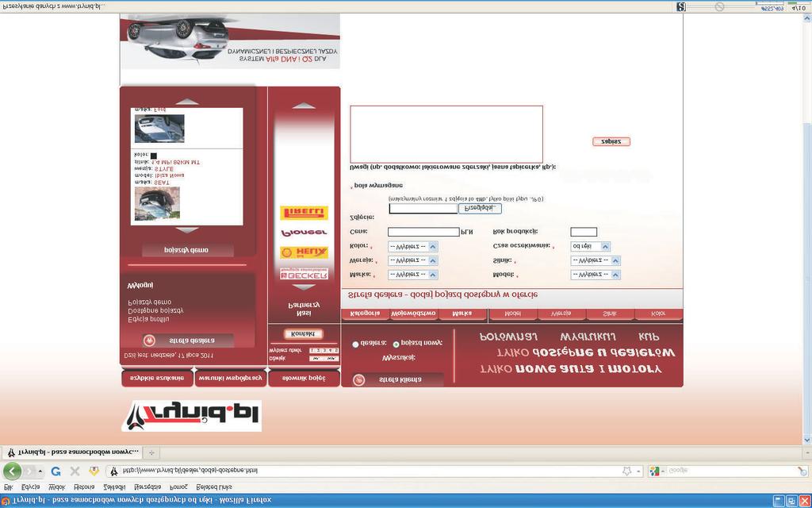This screenshot has height=508, width=812.
Task: Open the search engine selector dropdown
Action: 664,471
